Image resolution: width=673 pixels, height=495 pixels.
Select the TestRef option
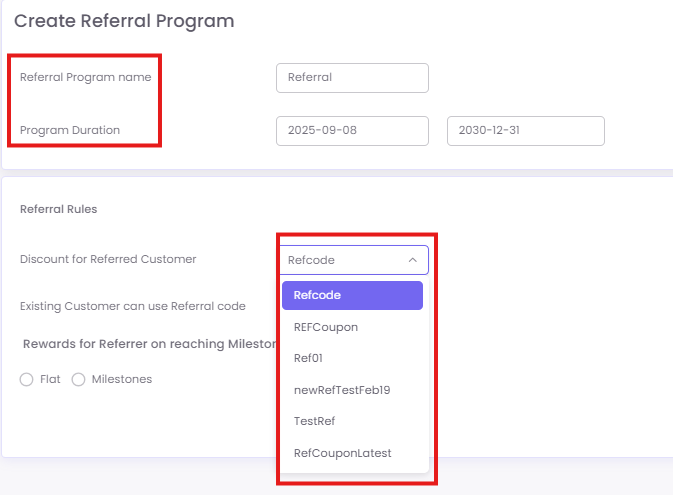click(x=314, y=421)
